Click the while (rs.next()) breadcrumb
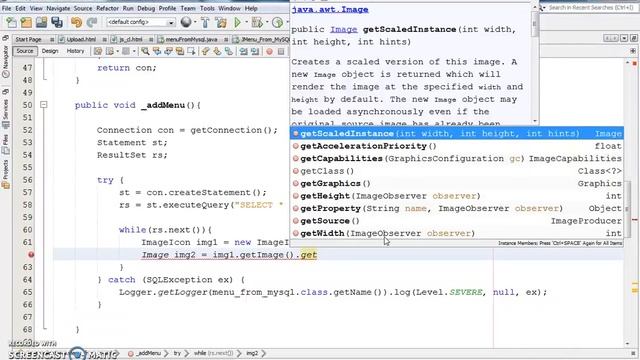Screen dimensions: 640x360 [213, 353]
